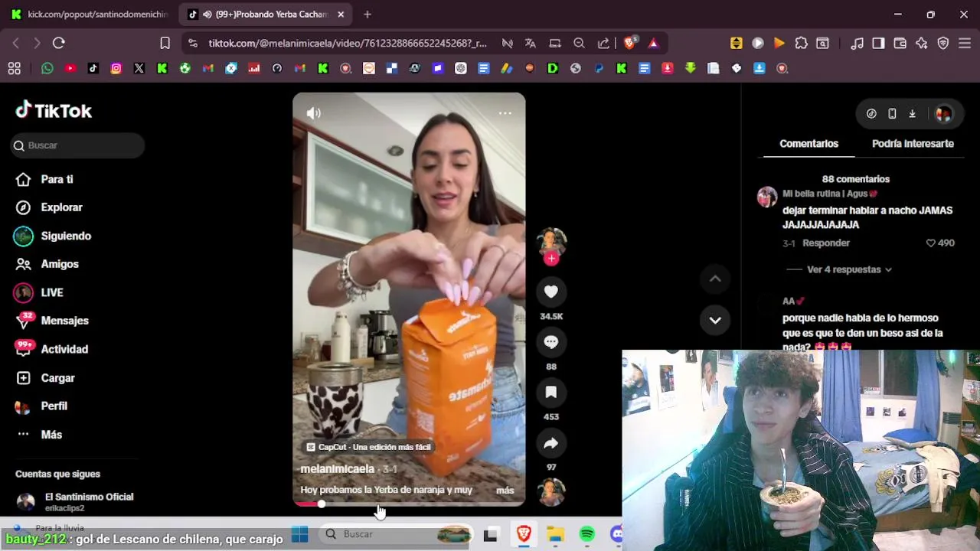Image resolution: width=980 pixels, height=551 pixels.
Task: Open the browser main menu hamburger
Action: (965, 44)
